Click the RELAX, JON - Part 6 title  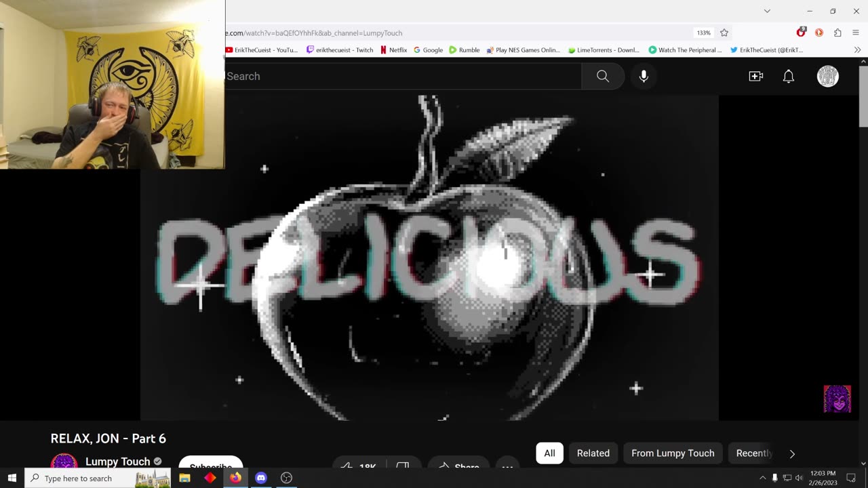coord(108,439)
